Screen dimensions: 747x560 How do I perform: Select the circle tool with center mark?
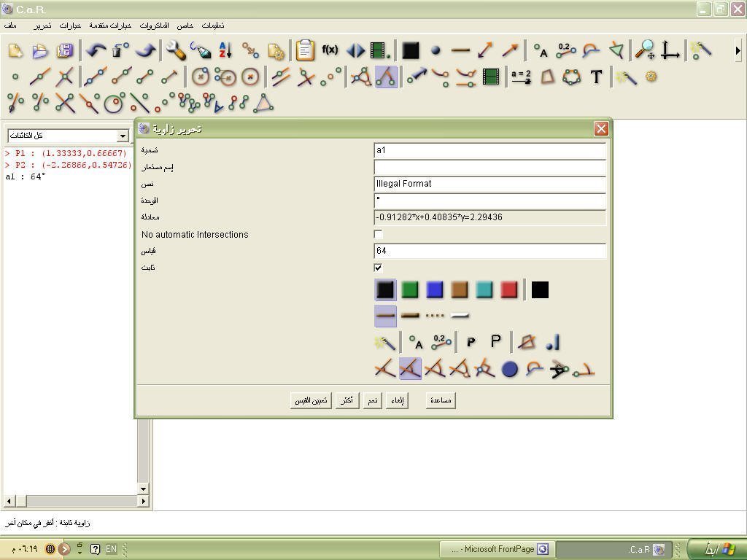tap(249, 77)
